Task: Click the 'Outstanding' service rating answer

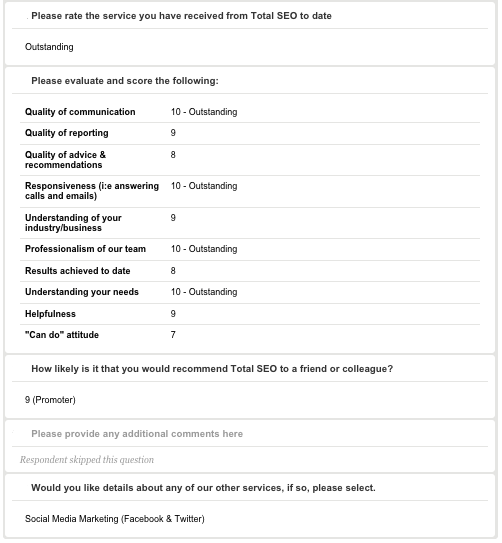Action: (49, 47)
